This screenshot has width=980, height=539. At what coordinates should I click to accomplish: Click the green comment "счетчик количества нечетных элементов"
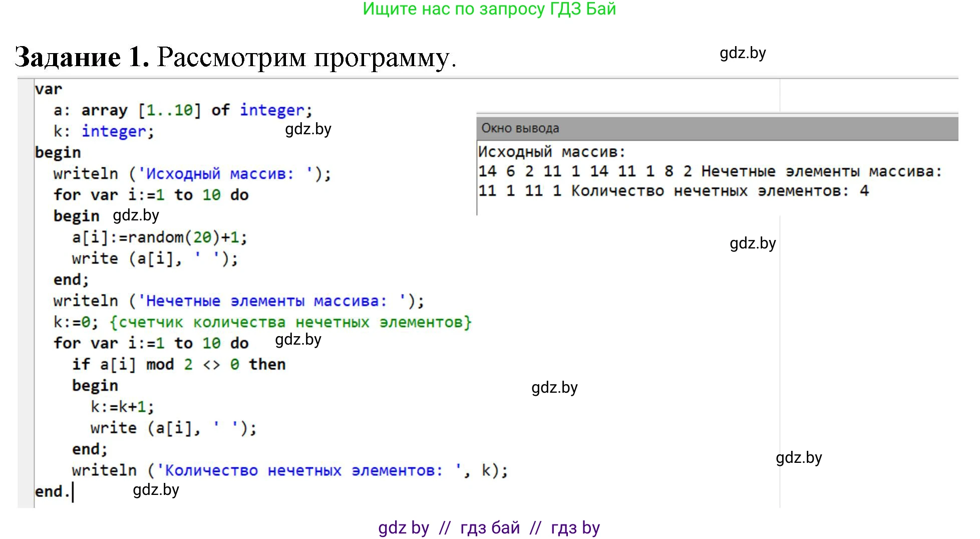tap(290, 322)
